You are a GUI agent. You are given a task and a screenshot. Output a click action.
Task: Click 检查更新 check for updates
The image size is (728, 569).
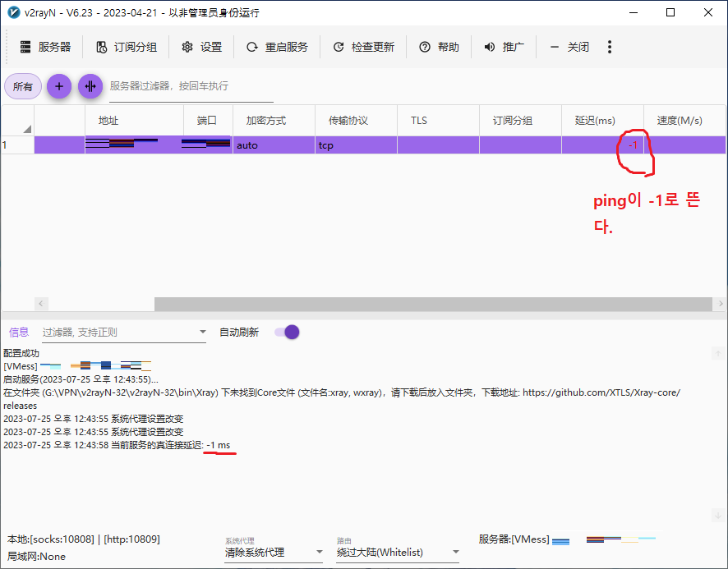coord(363,47)
